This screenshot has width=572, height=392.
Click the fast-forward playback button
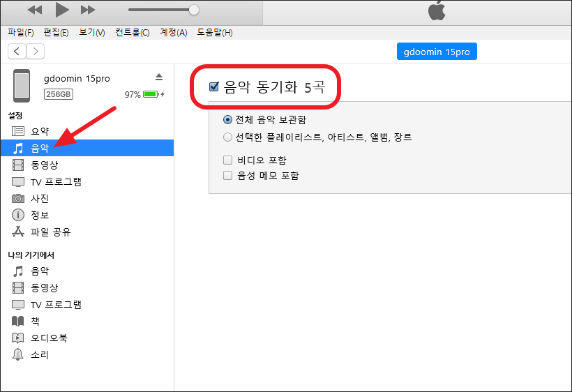(x=88, y=10)
